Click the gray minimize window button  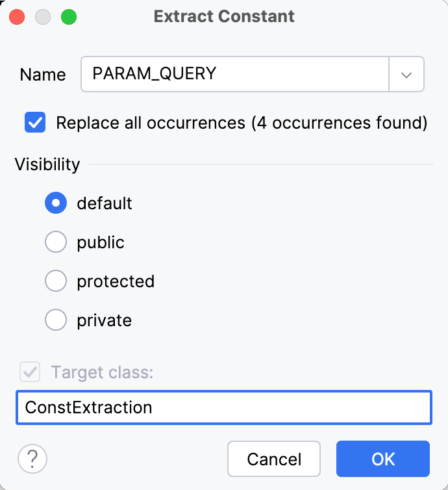click(x=43, y=17)
